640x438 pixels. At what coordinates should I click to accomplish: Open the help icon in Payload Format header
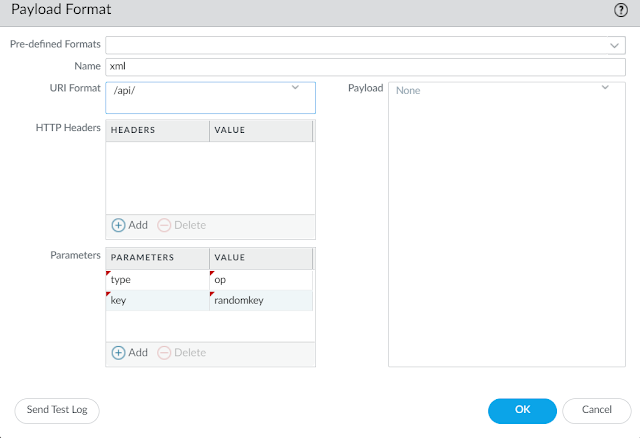tap(621, 10)
